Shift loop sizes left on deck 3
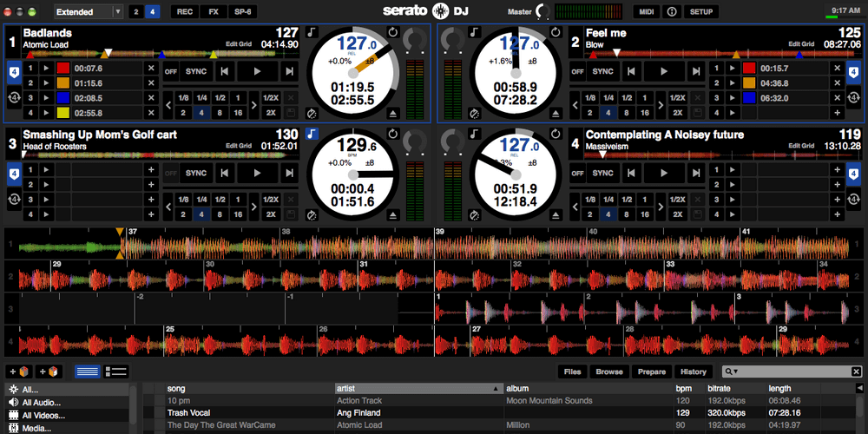The width and height of the screenshot is (868, 434). coord(168,207)
